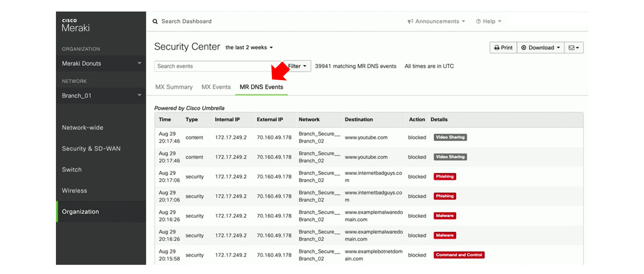Click first www.internetbadguys.com destination
The image size is (644, 274).
click(373, 177)
